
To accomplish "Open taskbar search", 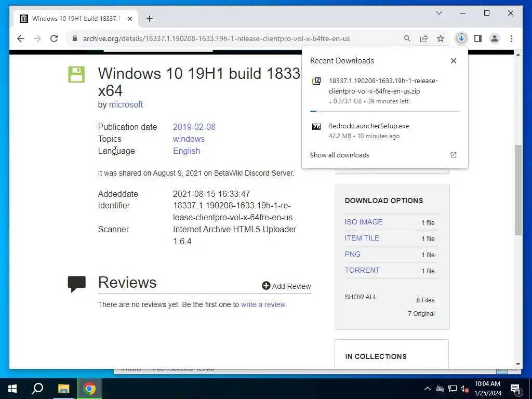I will 37,389.
